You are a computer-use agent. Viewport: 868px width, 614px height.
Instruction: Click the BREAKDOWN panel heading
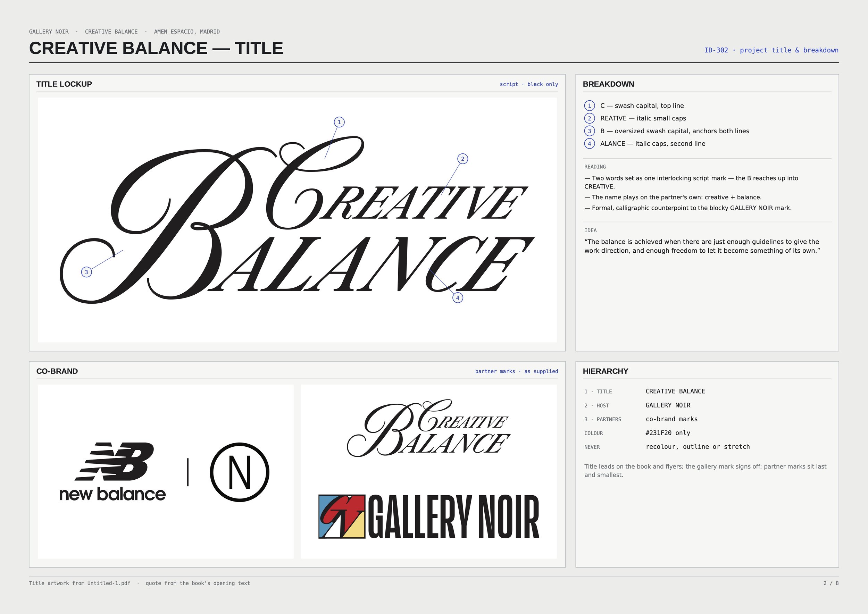[608, 84]
